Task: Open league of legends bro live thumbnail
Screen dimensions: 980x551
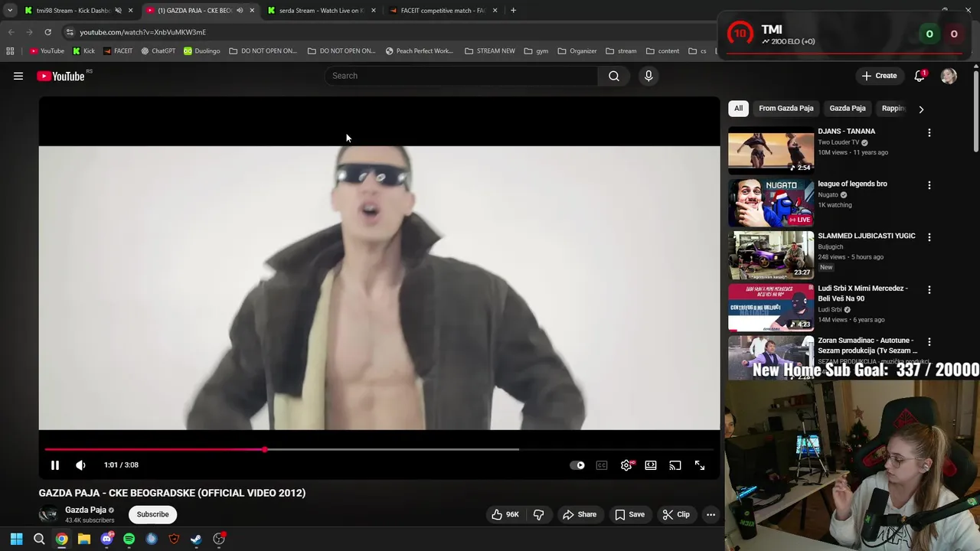Action: 771,203
